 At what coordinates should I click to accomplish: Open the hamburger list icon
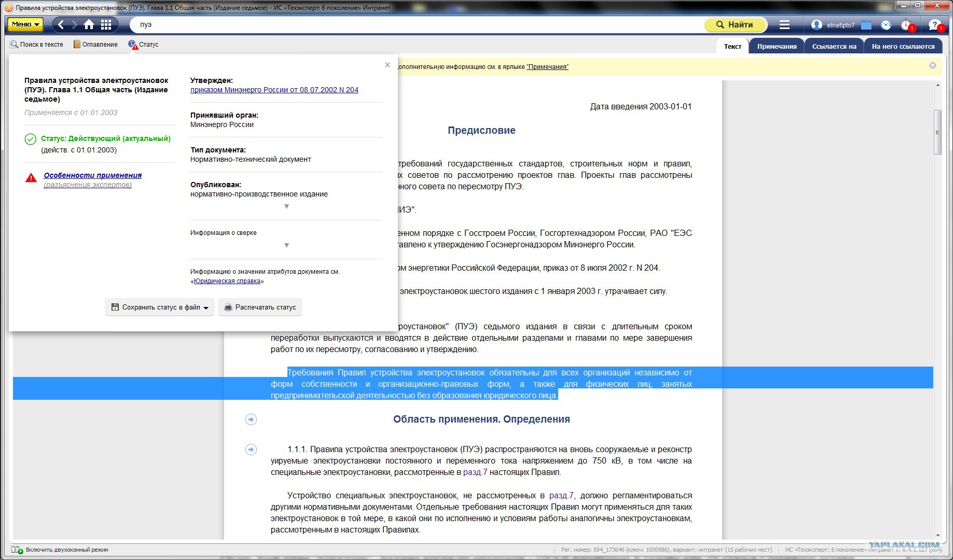point(784,25)
